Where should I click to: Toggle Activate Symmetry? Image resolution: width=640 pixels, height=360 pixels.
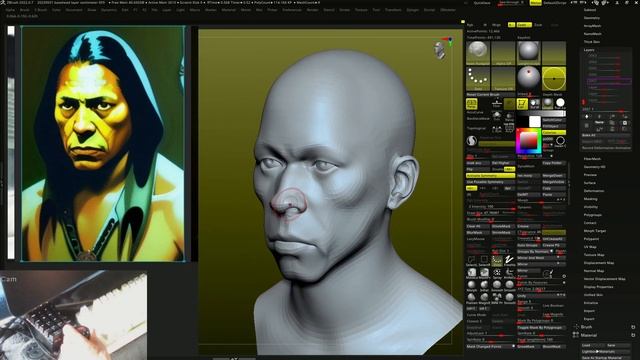click(x=490, y=176)
